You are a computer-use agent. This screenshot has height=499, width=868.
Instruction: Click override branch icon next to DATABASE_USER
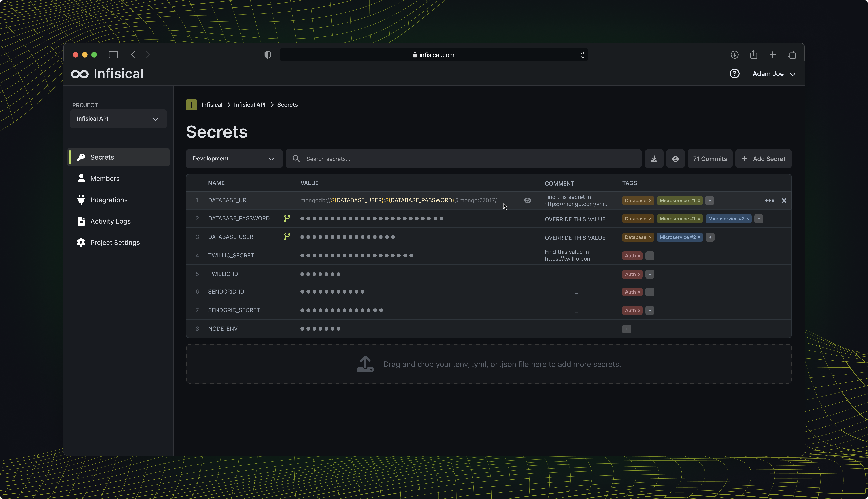[287, 237]
